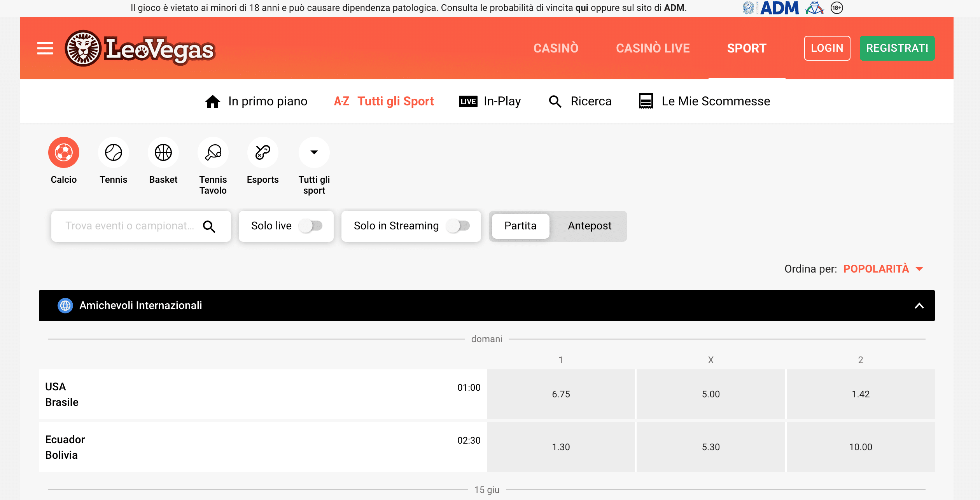Click the magnifier icon in event search
This screenshot has width=980, height=500.
click(209, 226)
